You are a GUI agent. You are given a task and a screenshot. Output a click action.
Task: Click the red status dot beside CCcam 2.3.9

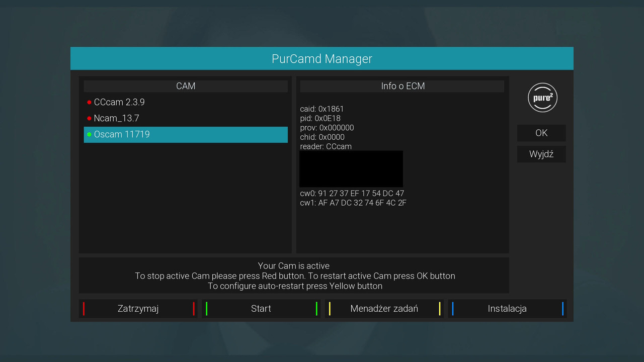pos(89,102)
